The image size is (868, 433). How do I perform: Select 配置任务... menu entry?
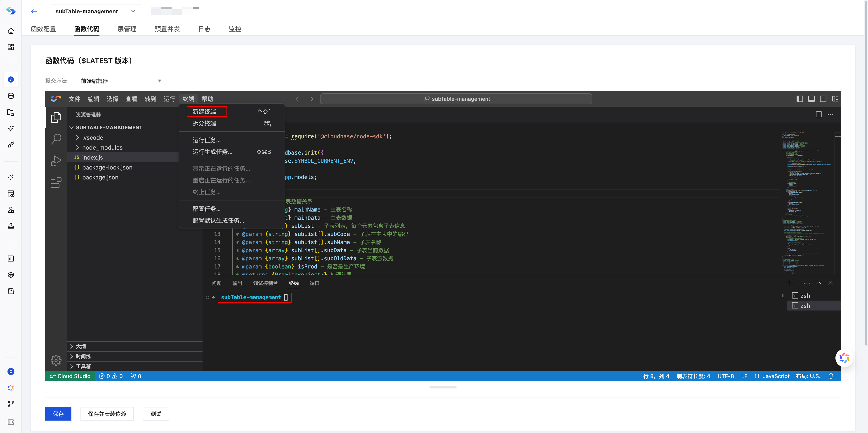[x=232, y=209]
